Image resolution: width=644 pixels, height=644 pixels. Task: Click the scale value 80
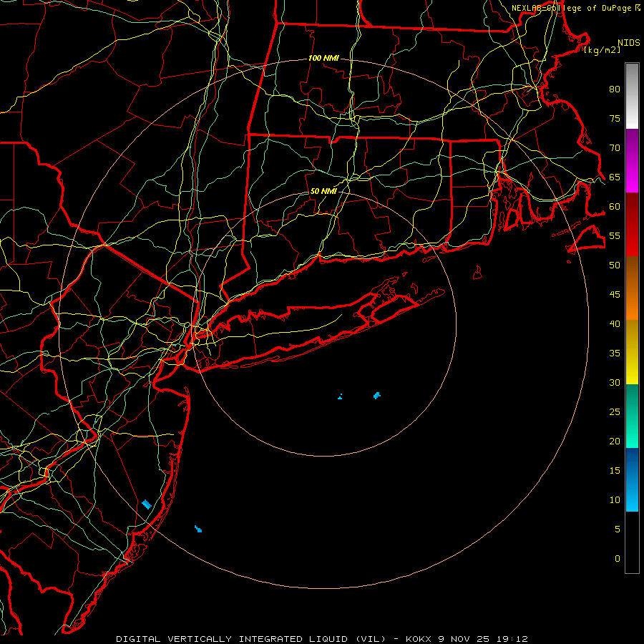615,89
